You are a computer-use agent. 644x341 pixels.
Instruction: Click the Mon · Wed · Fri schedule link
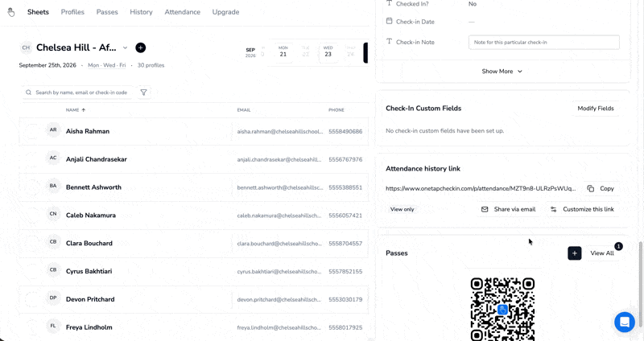107,65
